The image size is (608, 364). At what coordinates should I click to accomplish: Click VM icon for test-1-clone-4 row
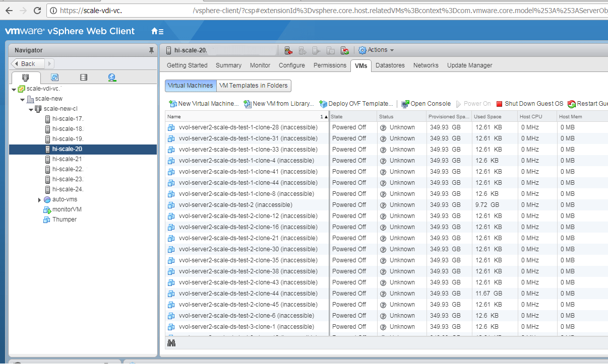(171, 161)
